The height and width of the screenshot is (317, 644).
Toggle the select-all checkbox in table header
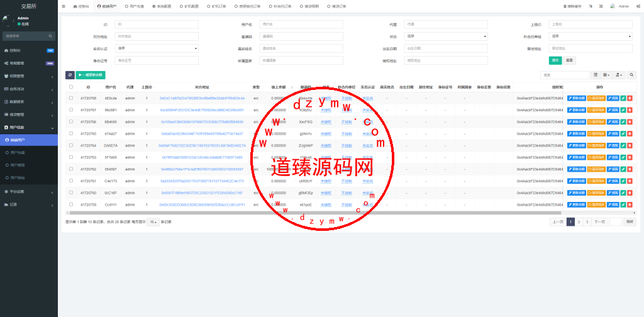point(71,87)
